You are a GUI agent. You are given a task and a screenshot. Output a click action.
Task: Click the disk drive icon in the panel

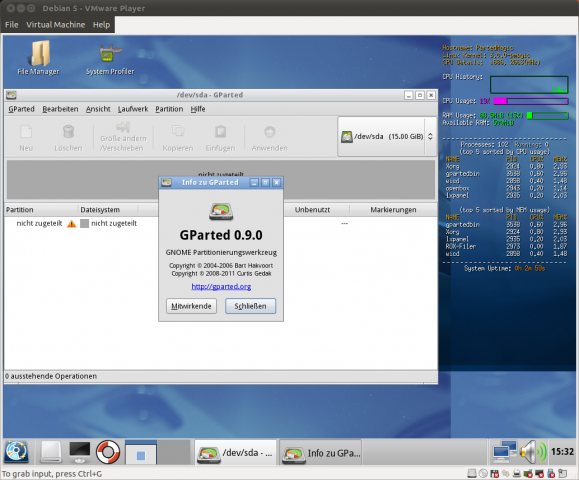tap(50, 452)
